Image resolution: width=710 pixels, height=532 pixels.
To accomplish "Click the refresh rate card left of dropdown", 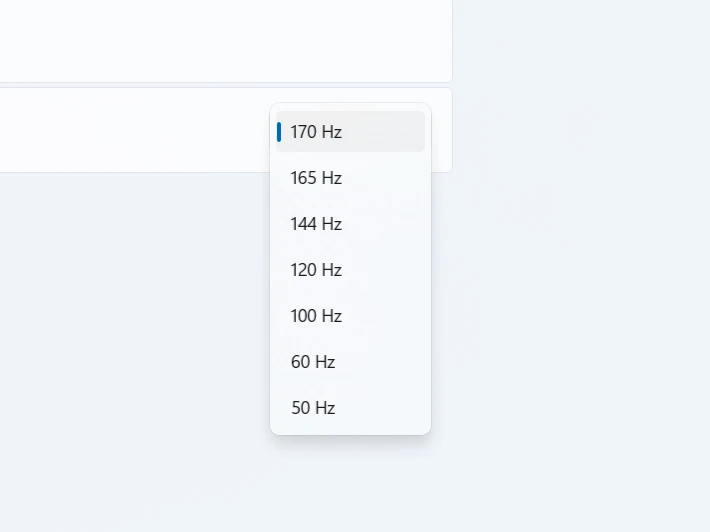I will click(130, 130).
